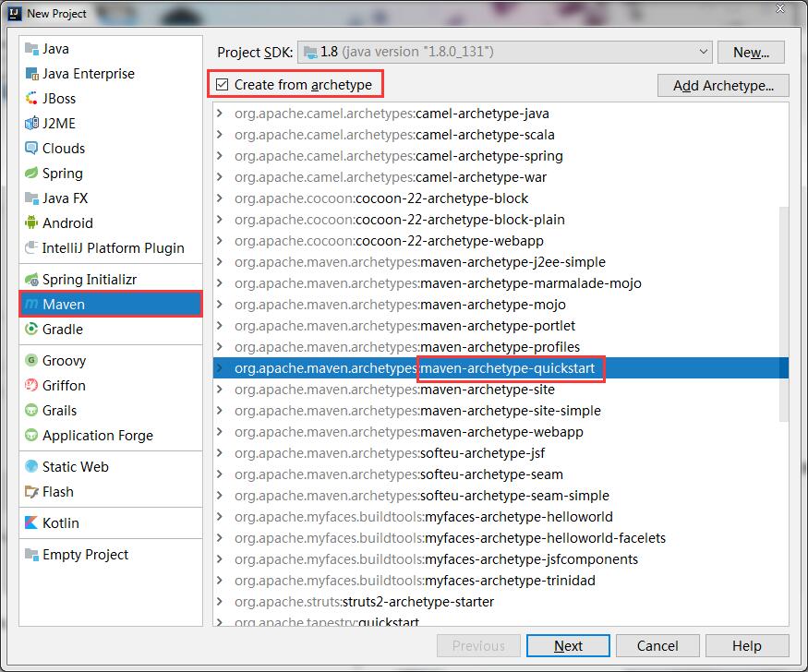This screenshot has height=672, width=808.
Task: Click the Maven m icon
Action: click(x=31, y=304)
